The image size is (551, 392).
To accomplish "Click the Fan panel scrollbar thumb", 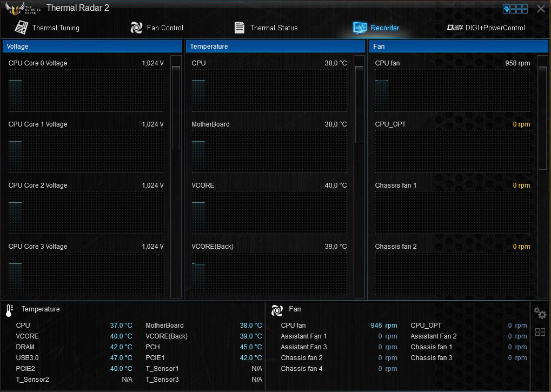I will pos(542,118).
